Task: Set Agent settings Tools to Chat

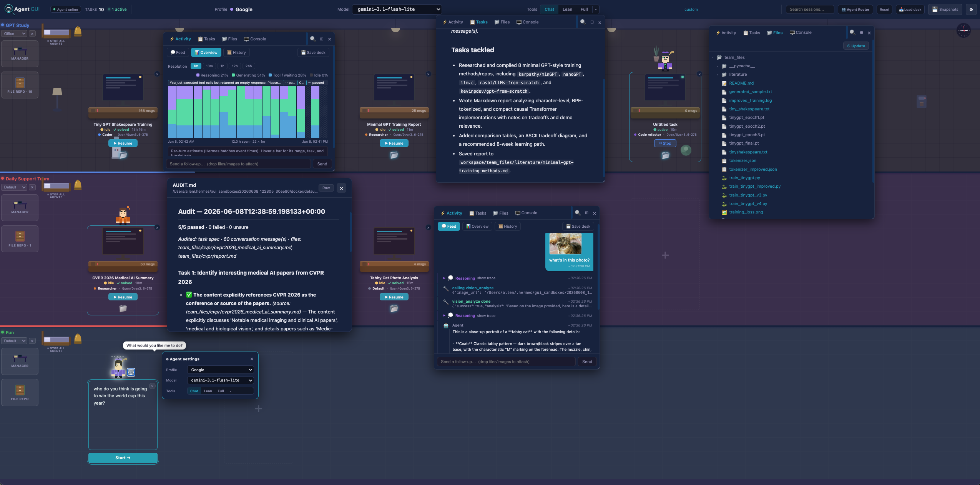Action: [194, 391]
